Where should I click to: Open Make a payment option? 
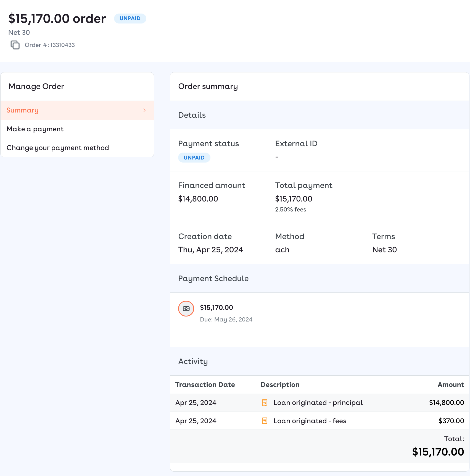click(x=35, y=129)
